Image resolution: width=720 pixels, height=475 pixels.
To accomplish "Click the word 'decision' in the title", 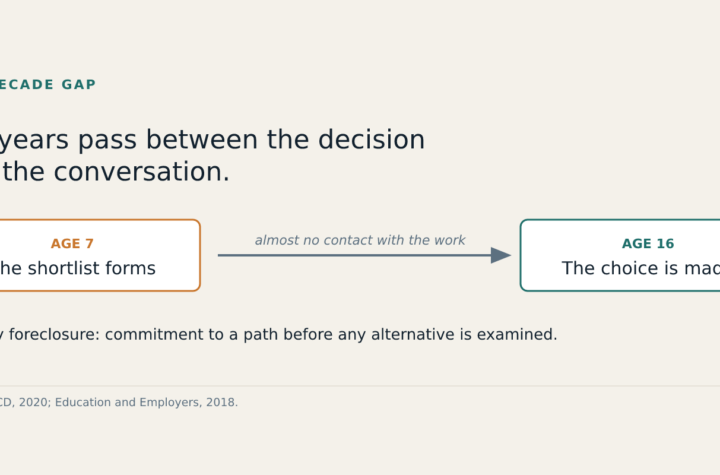I will tap(371, 140).
